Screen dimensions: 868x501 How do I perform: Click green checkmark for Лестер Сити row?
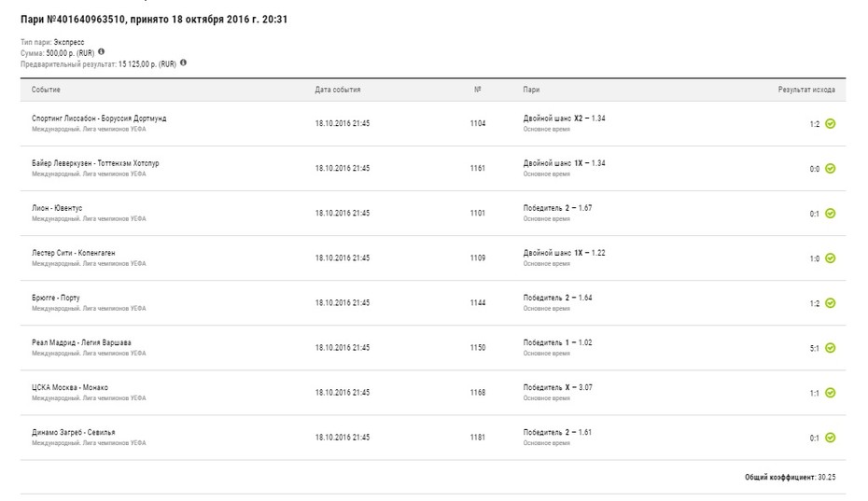pos(830,258)
